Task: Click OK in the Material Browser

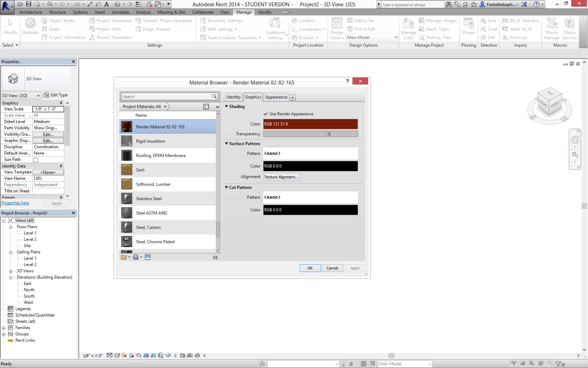Action: tap(310, 268)
